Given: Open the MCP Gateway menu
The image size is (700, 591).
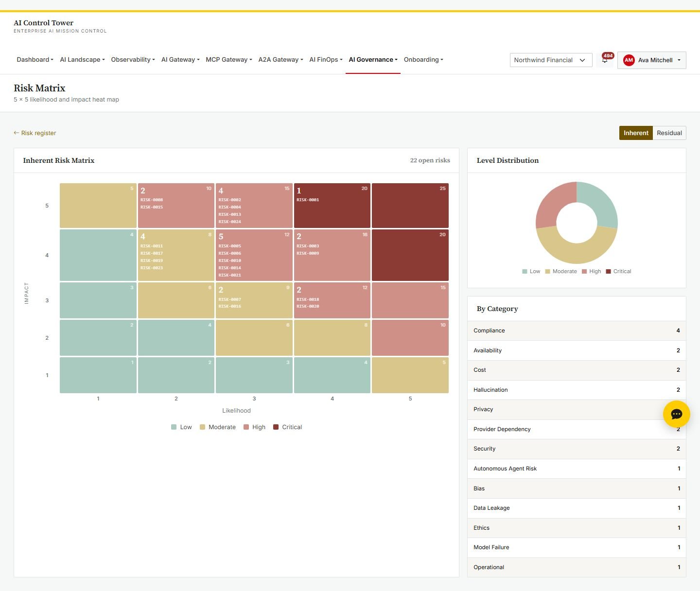Looking at the screenshot, I should point(228,60).
